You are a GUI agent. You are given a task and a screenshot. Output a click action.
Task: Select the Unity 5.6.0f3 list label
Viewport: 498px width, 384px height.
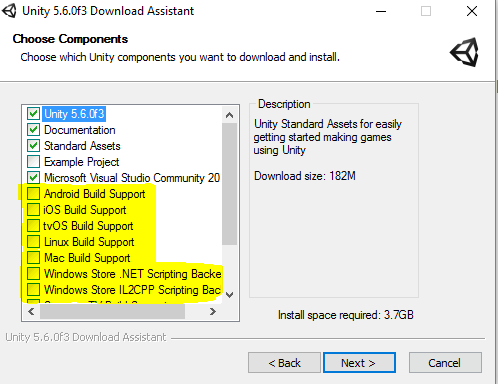pyautogui.click(x=74, y=114)
